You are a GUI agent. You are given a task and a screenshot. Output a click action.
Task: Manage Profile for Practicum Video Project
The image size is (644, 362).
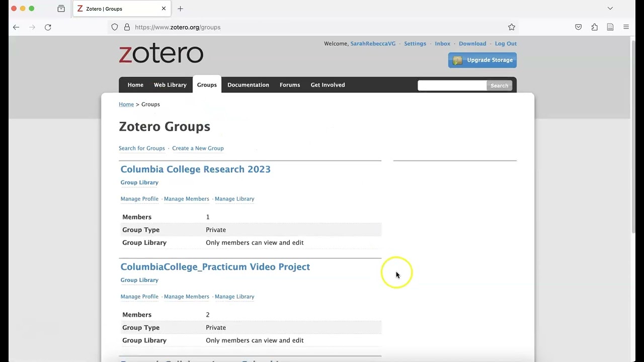139,297
